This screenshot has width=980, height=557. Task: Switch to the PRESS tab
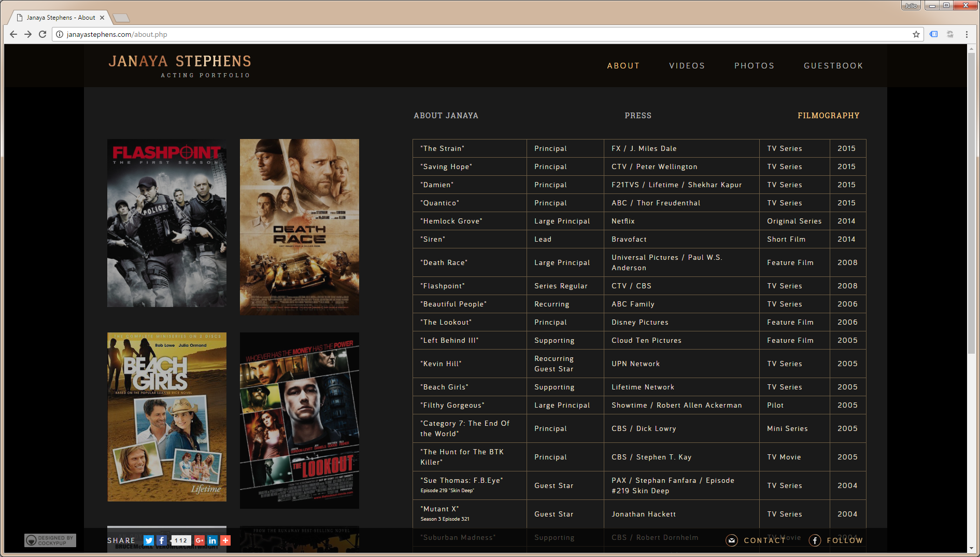(638, 116)
